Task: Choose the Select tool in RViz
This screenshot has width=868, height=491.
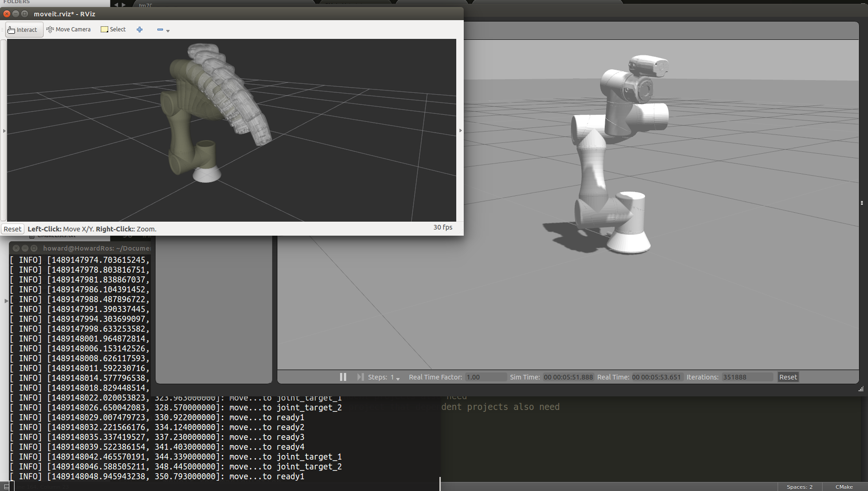Action: (x=113, y=30)
